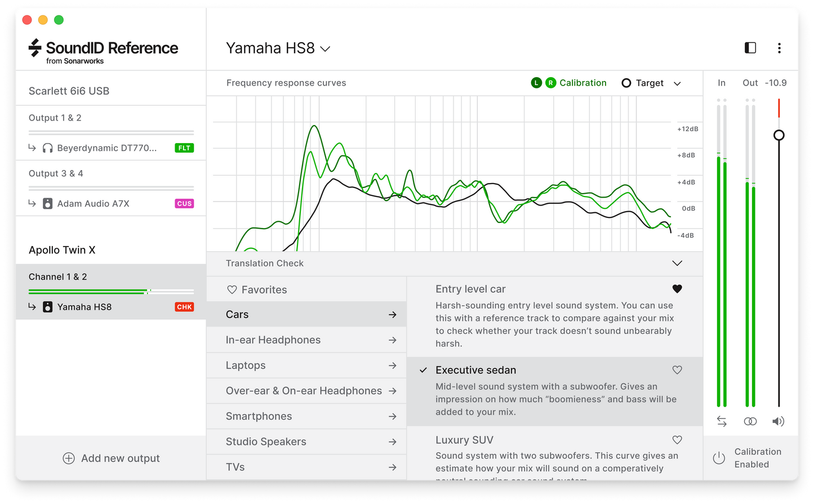
Task: Select the Smartphones category
Action: point(306,416)
